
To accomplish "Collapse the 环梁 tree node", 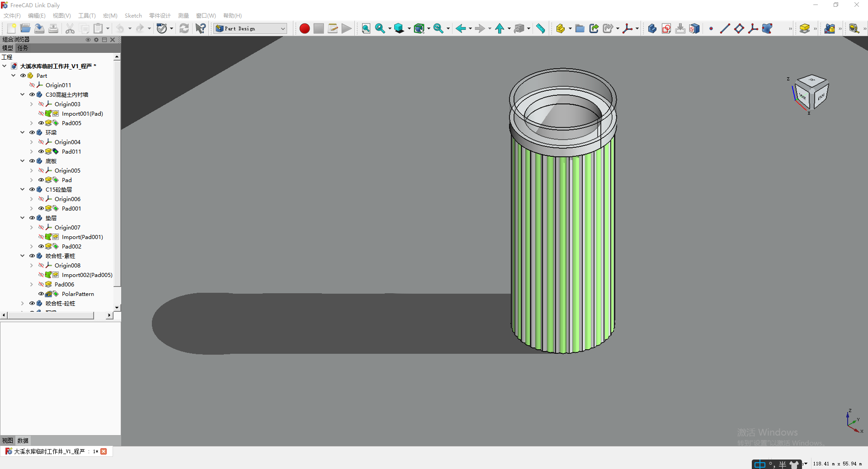I will [x=22, y=132].
